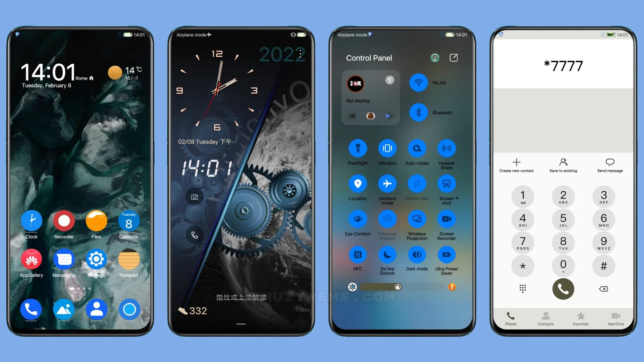
Task: Toggle Flashlight quick setting
Action: click(358, 148)
